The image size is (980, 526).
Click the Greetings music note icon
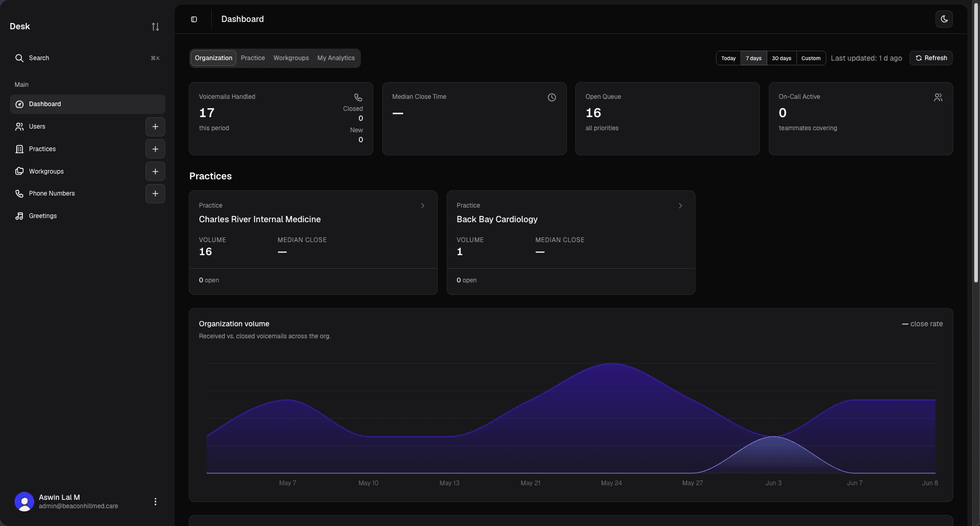pyautogui.click(x=19, y=216)
